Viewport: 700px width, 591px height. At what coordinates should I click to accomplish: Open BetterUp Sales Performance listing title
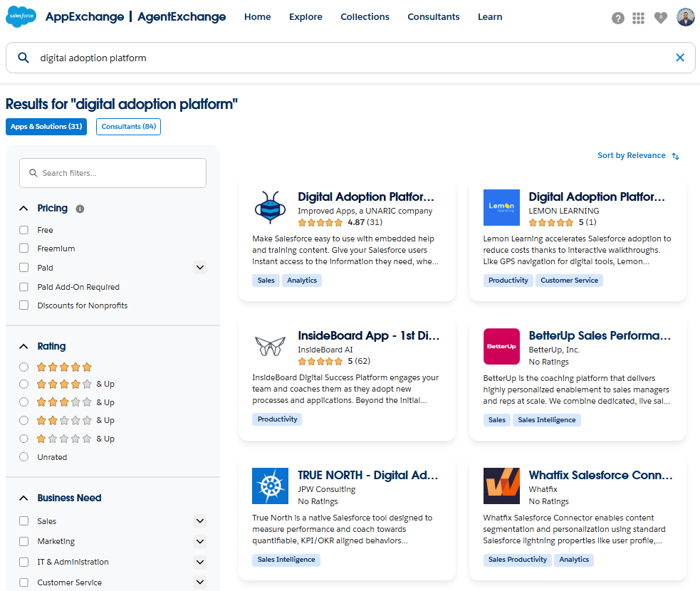pyautogui.click(x=600, y=335)
